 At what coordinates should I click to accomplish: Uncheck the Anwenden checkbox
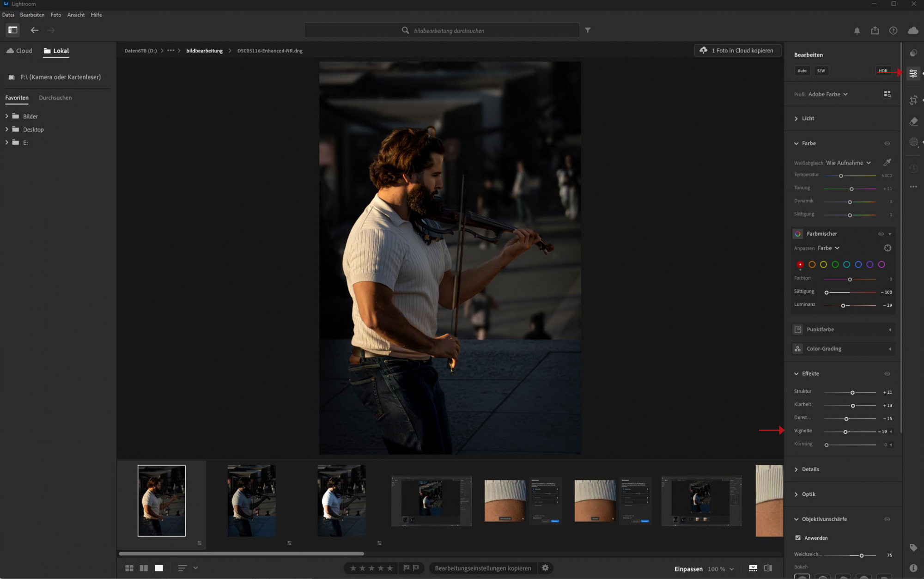[798, 538]
